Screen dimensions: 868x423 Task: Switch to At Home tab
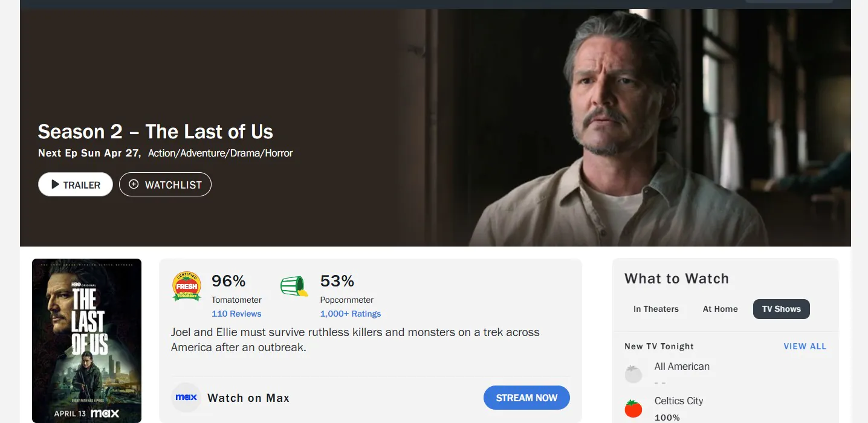pos(720,309)
